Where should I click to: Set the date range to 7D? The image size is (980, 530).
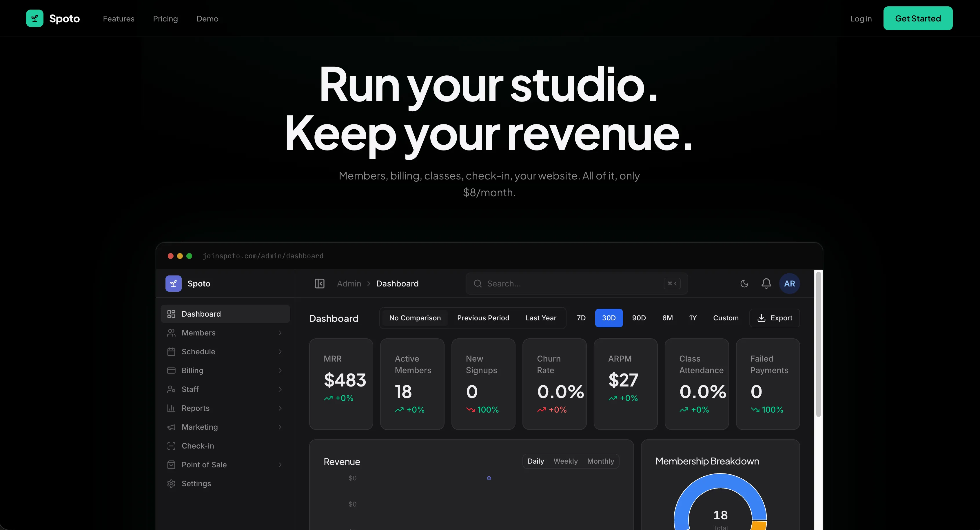click(581, 318)
